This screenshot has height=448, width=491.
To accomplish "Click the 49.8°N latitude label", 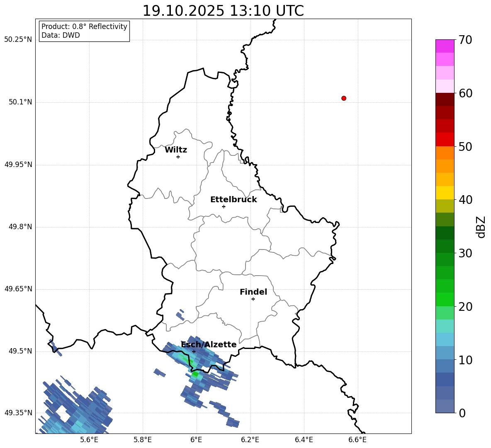I will click(21, 227).
